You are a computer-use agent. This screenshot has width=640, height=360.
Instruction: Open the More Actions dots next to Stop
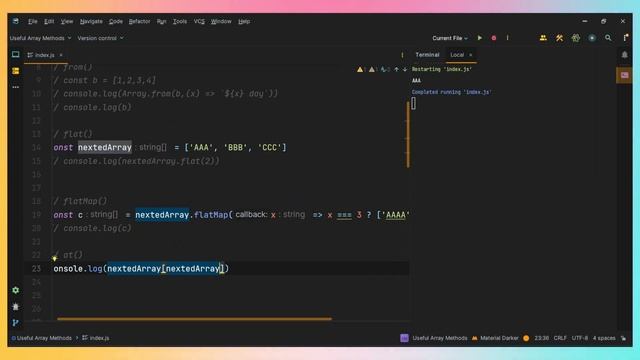507,38
